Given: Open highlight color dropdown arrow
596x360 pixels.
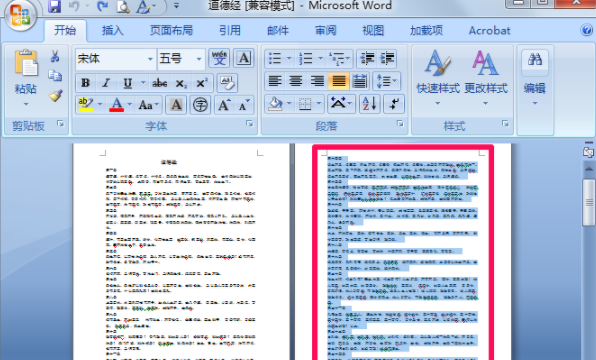Looking at the screenshot, I should point(100,104).
